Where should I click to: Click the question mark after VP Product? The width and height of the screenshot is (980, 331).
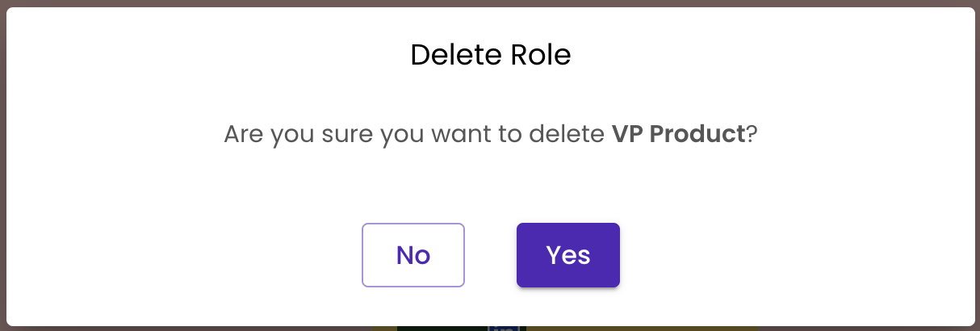point(751,133)
